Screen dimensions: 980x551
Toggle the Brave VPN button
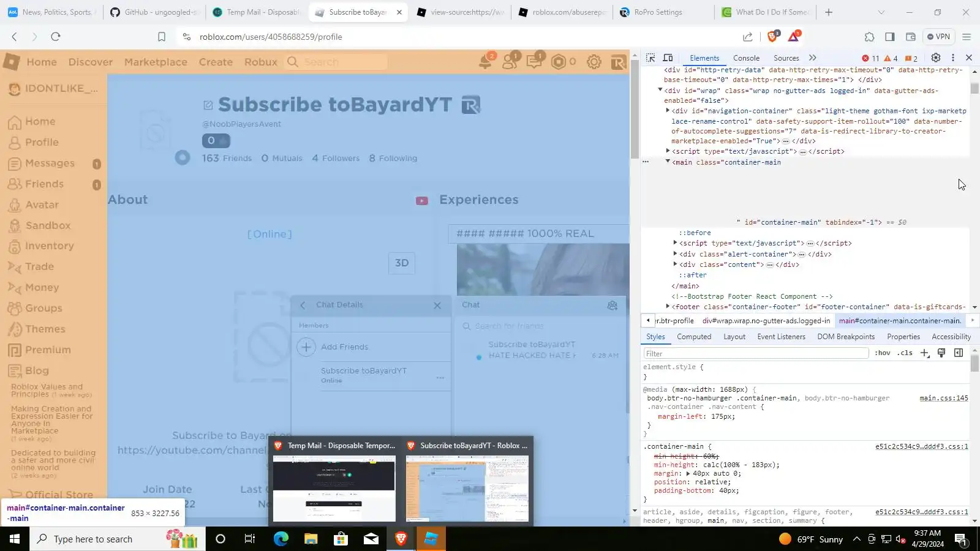click(x=938, y=37)
